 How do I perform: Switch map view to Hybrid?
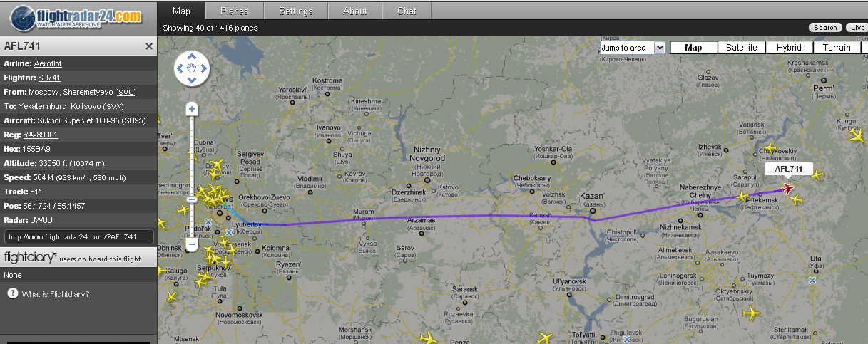789,48
